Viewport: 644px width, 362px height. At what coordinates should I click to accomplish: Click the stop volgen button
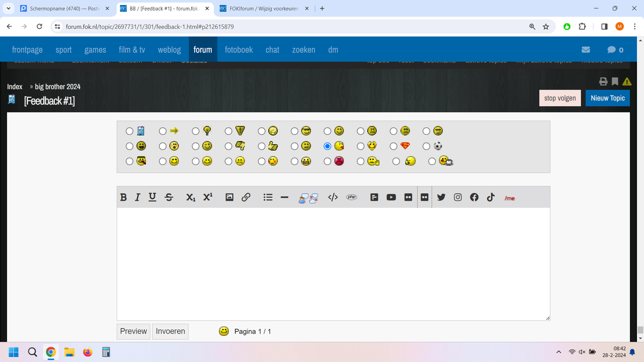(x=559, y=98)
